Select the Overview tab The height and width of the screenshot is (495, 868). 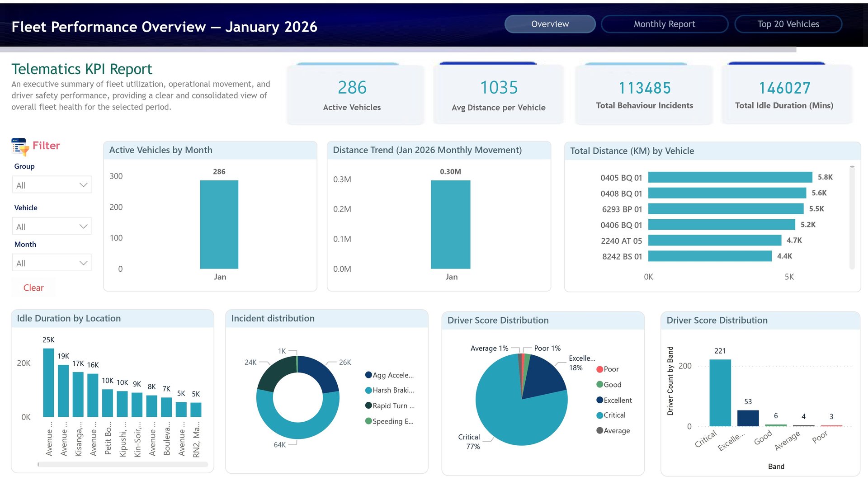point(550,24)
